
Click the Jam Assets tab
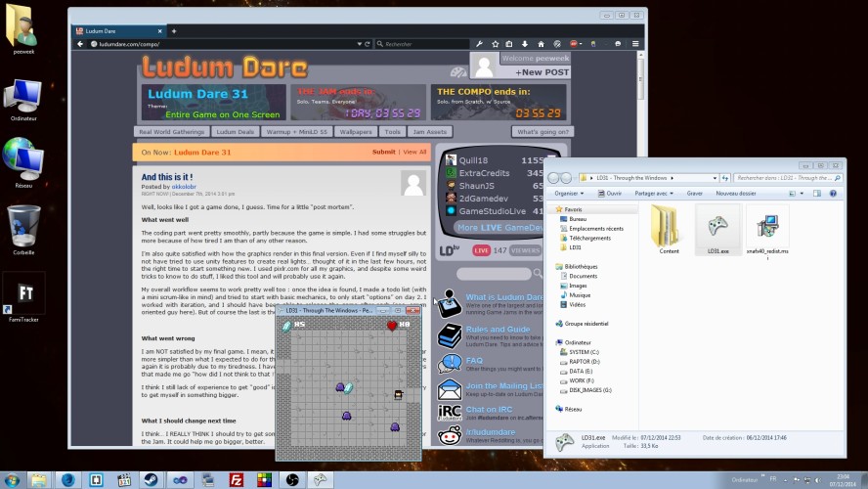pyautogui.click(x=429, y=132)
